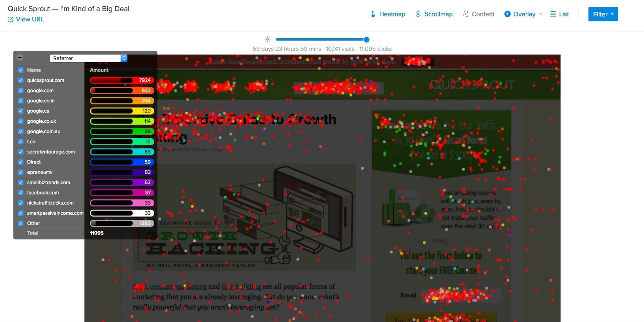Click the blue Overlay plus icon
The image size is (644, 322).
[x=507, y=14]
